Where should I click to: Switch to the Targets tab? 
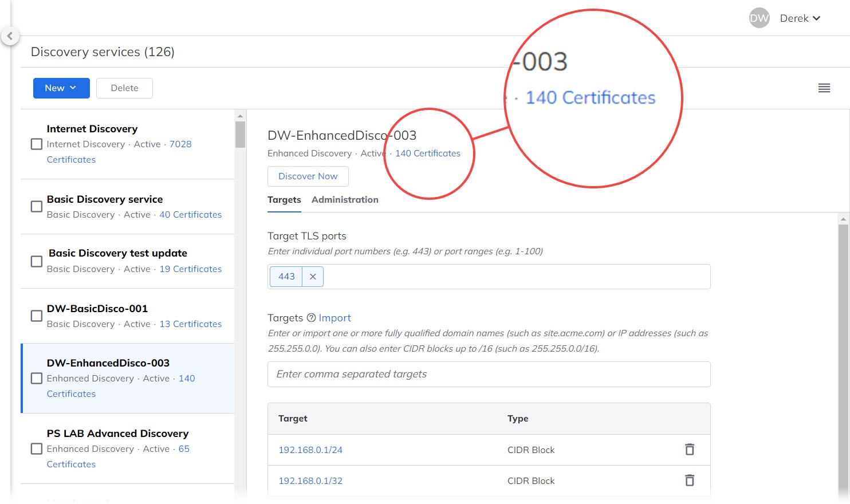click(x=284, y=200)
